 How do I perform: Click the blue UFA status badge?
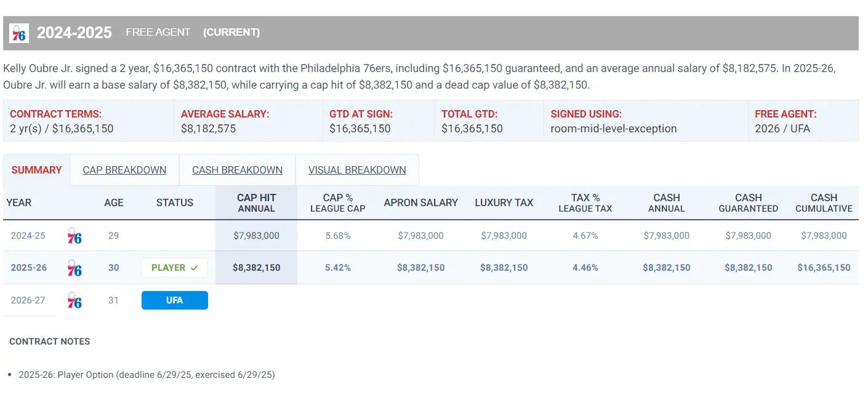175,300
